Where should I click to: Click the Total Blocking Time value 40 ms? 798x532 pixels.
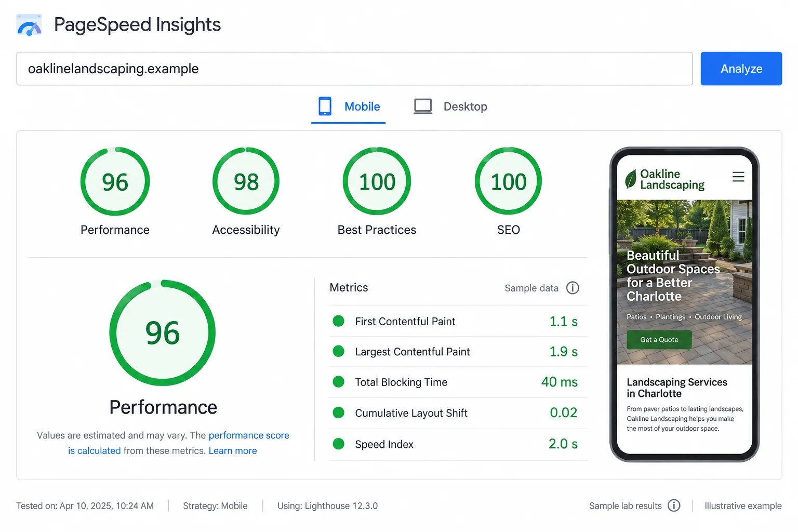(560, 382)
